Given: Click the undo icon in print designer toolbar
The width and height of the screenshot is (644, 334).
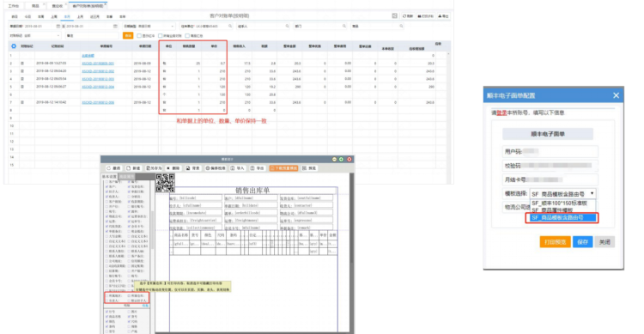Looking at the screenshot, I should (109, 168).
